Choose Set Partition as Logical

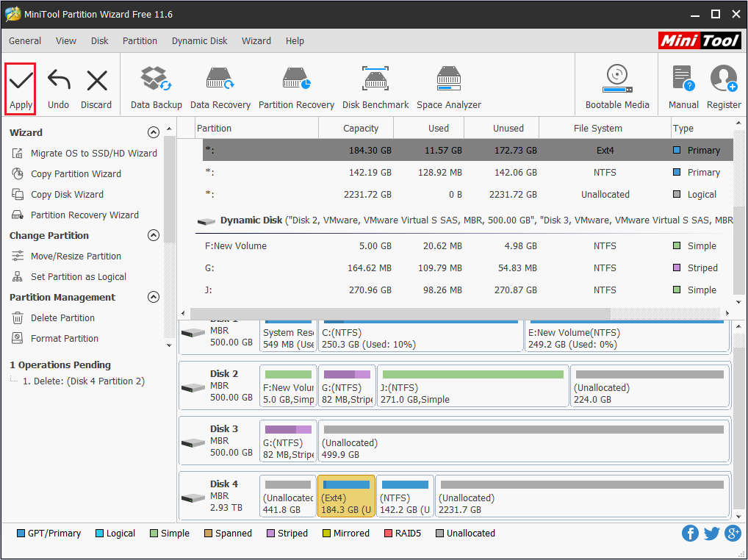click(69, 276)
